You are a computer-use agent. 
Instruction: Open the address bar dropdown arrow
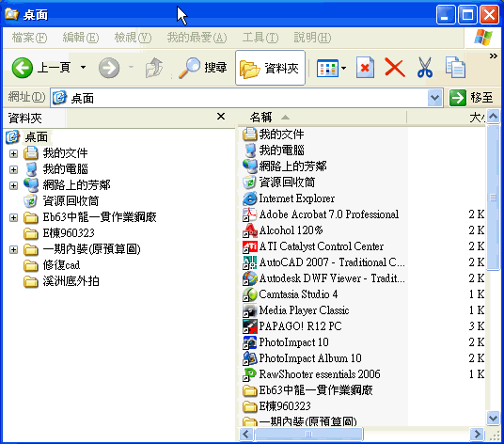[x=434, y=98]
